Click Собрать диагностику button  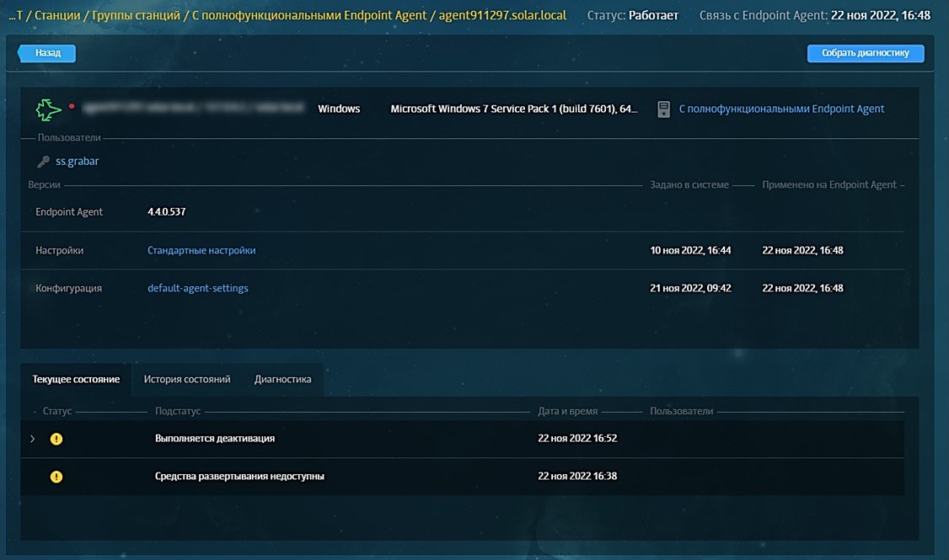866,53
